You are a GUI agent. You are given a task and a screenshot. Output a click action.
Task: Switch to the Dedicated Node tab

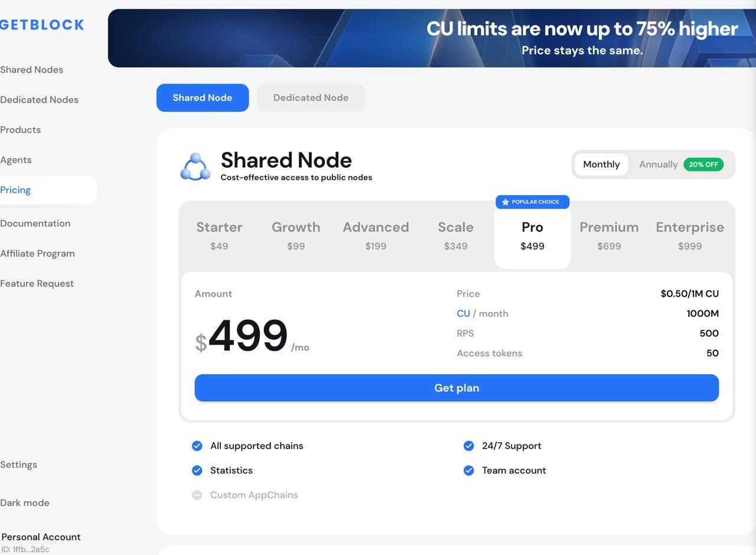[x=311, y=98]
